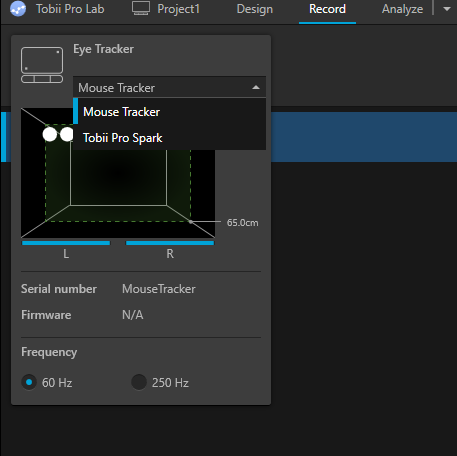Image resolution: width=457 pixels, height=456 pixels.
Task: Choose Tobii Pro Spark from the list
Action: pos(169,138)
